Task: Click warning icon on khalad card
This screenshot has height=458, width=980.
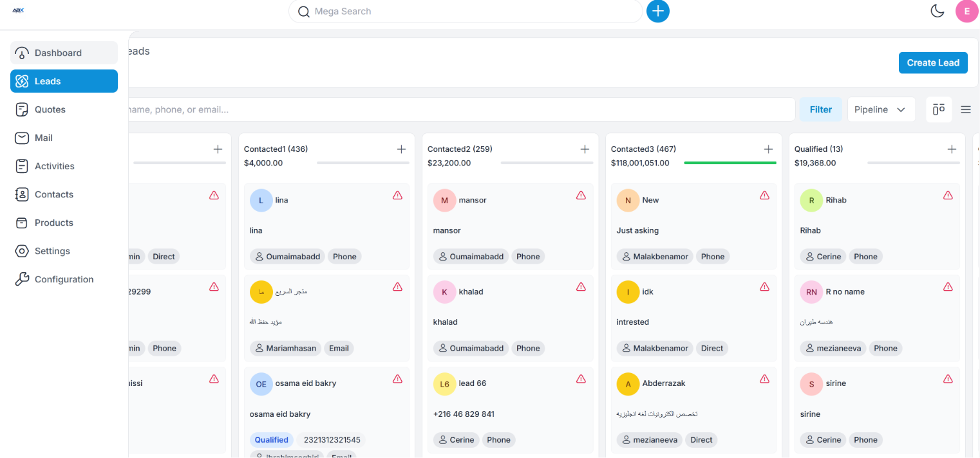Action: 581,286
